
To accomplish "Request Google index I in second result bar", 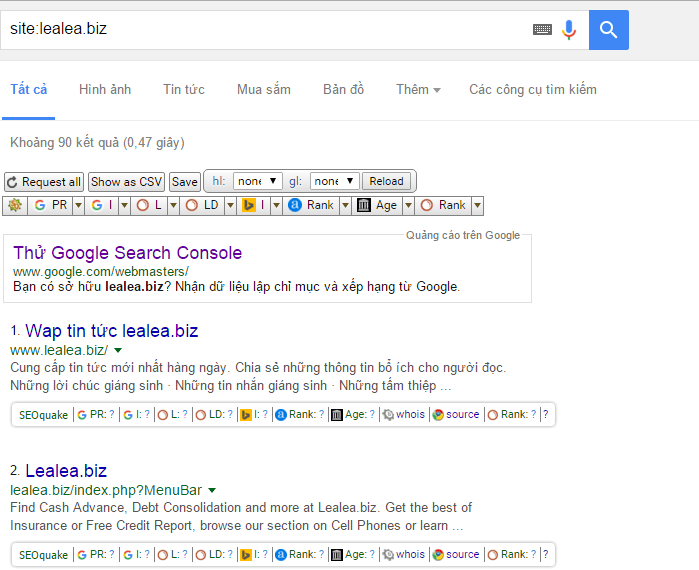I will click(x=136, y=555).
